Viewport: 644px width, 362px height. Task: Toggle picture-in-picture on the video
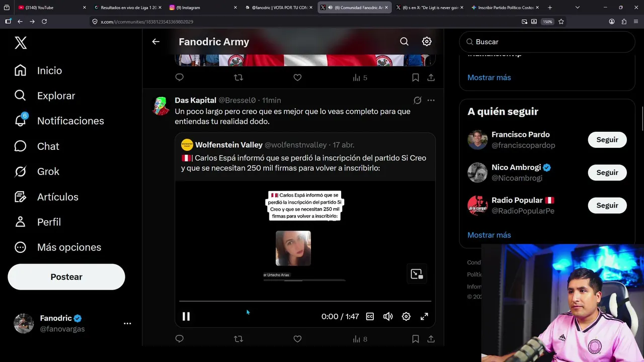point(417,274)
